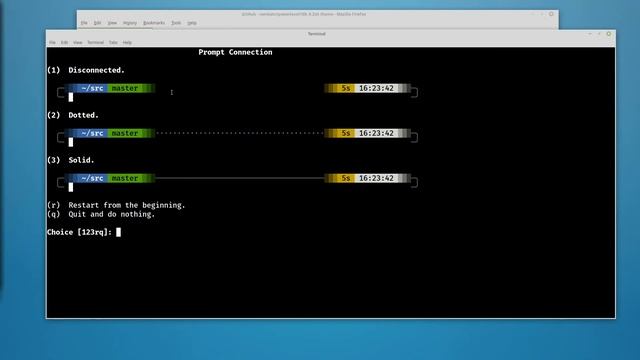Click the '16:23:42' time in Disconnected example
The image size is (640, 360).
[376, 88]
